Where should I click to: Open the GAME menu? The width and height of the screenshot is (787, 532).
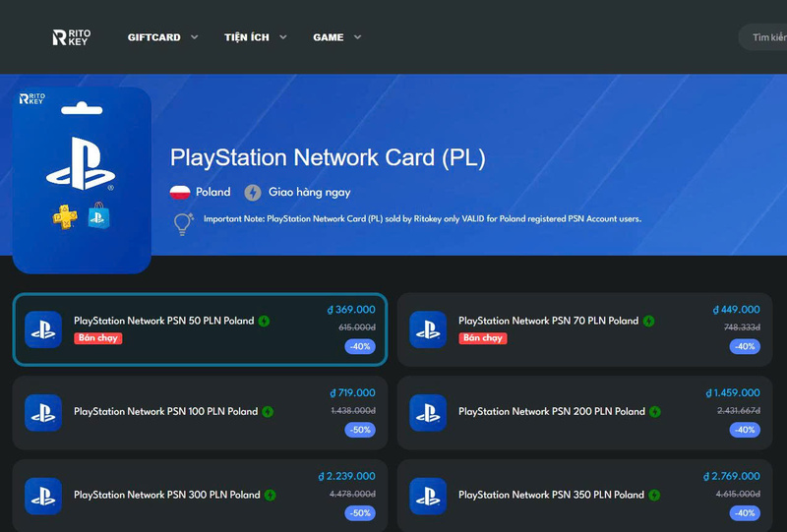pos(329,37)
